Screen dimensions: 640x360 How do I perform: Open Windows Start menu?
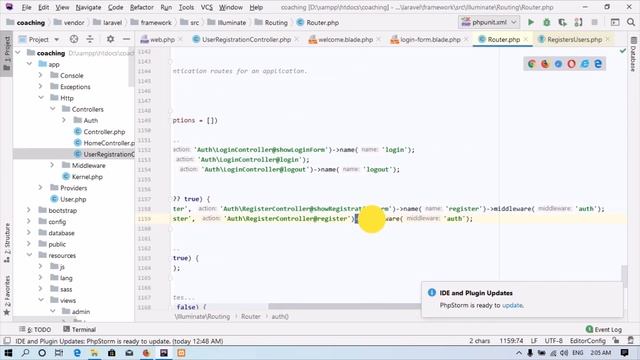(8, 353)
